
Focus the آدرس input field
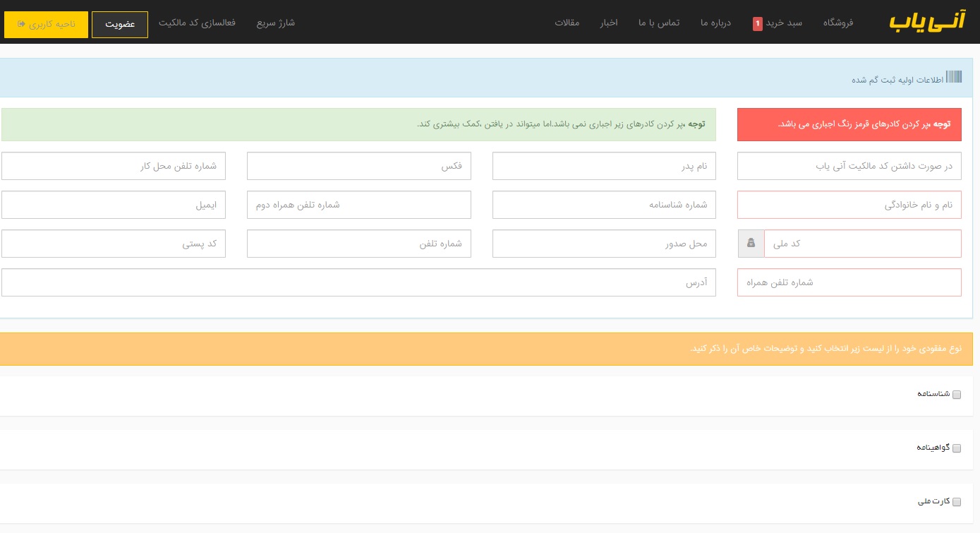point(358,282)
